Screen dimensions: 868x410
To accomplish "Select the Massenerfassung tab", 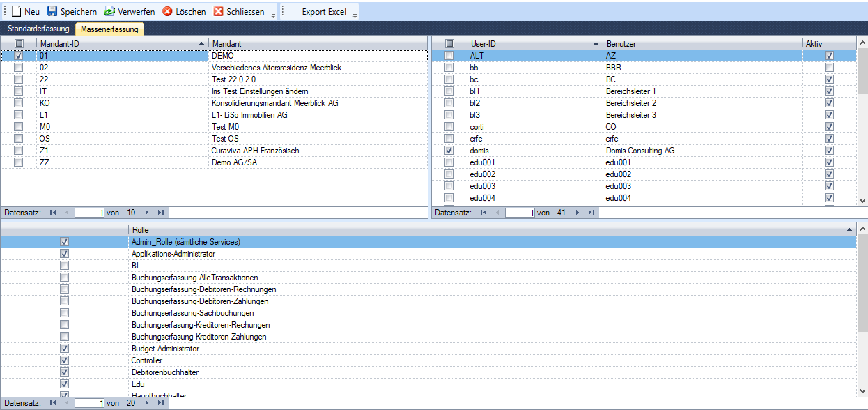I will (x=109, y=29).
